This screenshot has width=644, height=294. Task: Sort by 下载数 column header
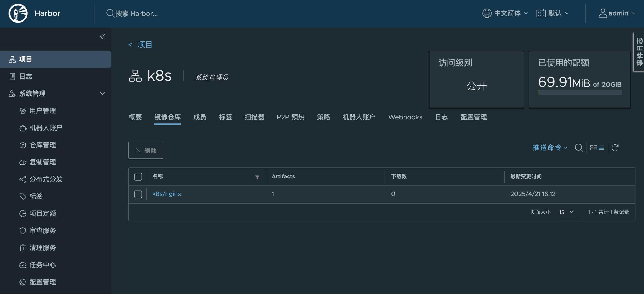399,176
